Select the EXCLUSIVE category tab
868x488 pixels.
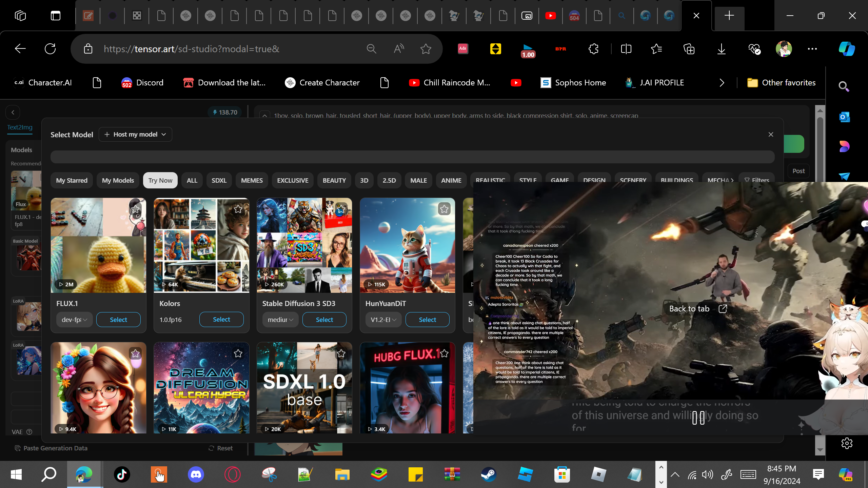coord(293,180)
